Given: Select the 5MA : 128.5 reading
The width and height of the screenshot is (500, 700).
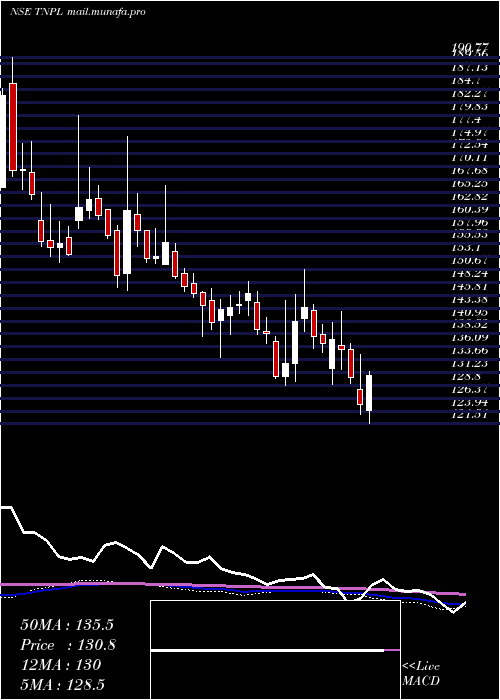Looking at the screenshot, I should coord(62,685).
